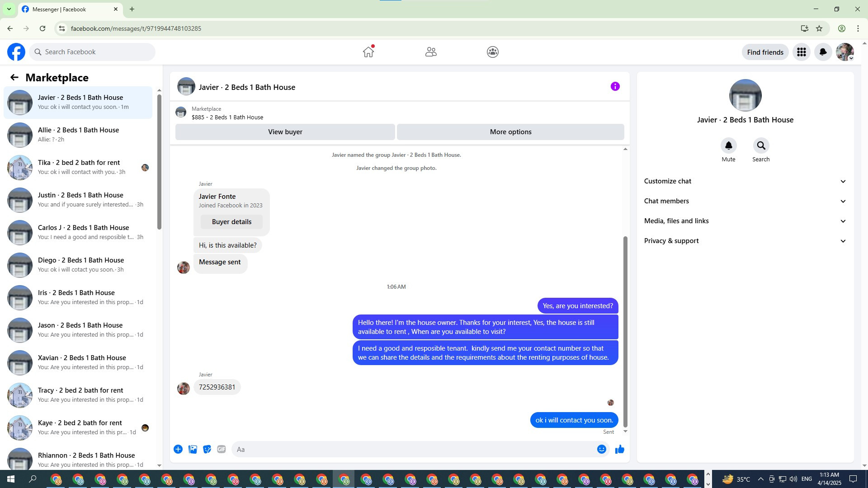Search in conversation via magnifier icon

761,145
